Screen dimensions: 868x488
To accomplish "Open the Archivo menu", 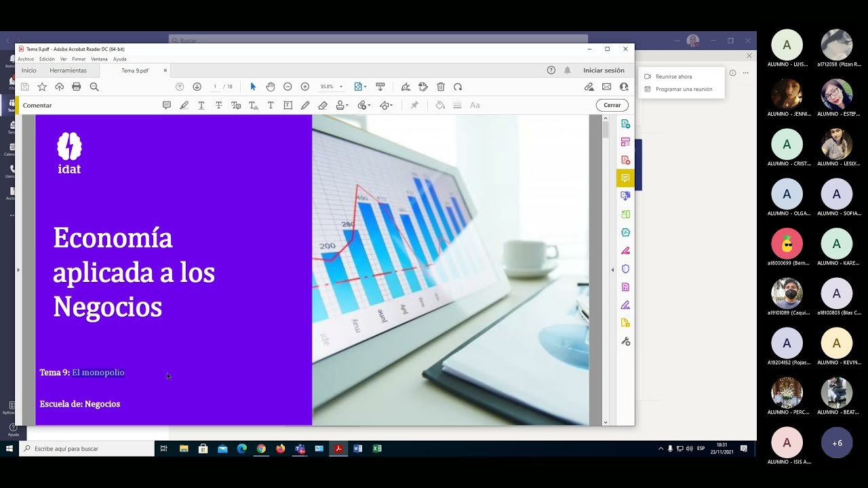I will pyautogui.click(x=26, y=59).
